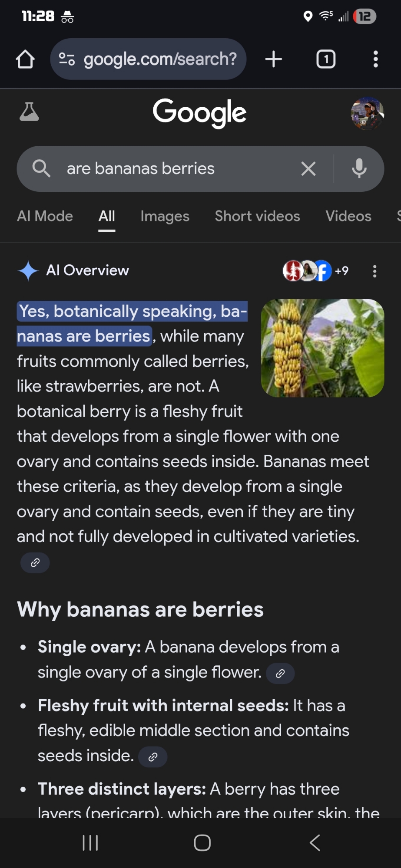Tap the banana bunch thumbnail image
This screenshot has height=868, width=401.
click(322, 348)
